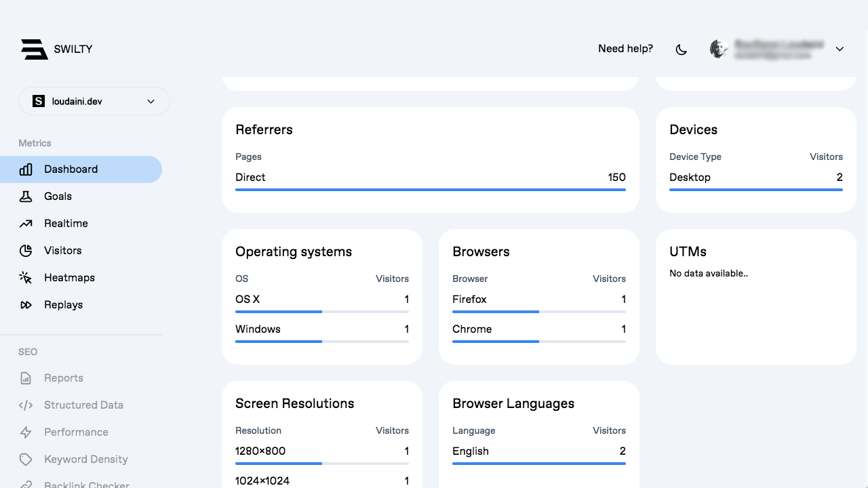Click the Need help? link
The width and height of the screenshot is (868, 488).
pos(625,49)
